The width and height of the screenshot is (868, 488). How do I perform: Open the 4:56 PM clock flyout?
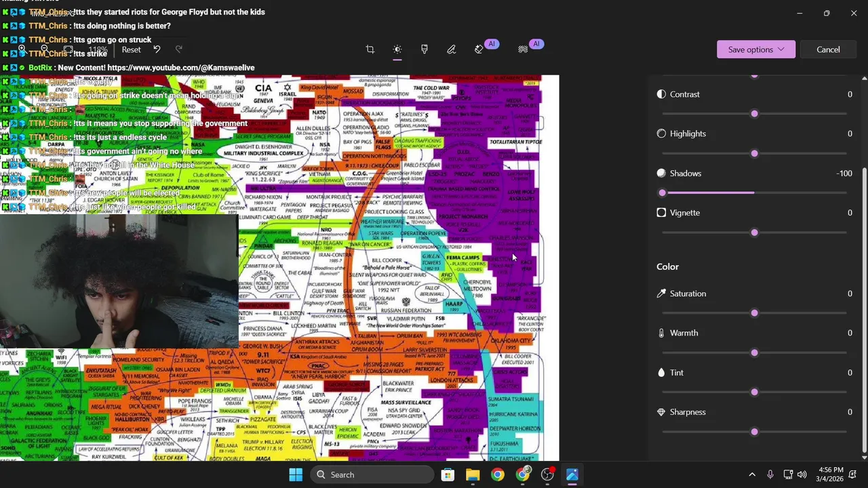[831, 474]
